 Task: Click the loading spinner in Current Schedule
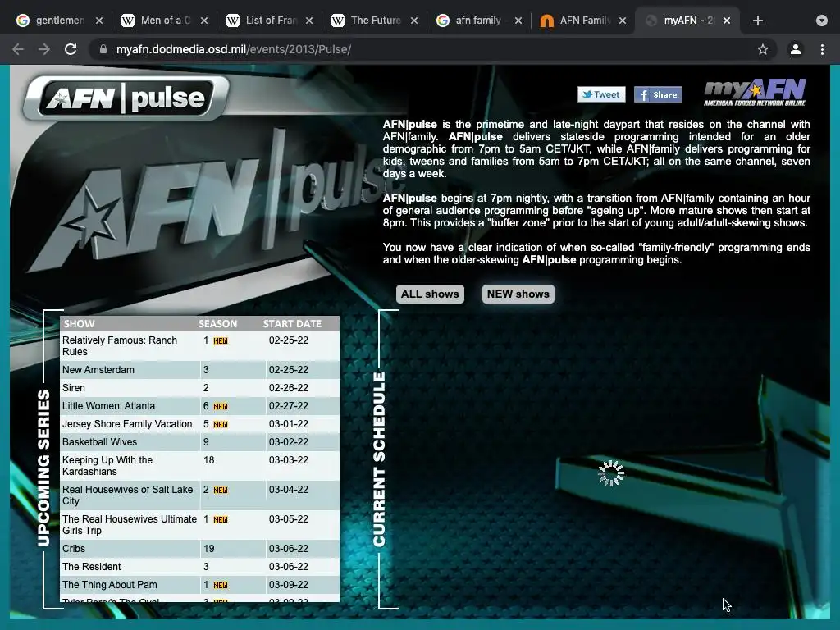pyautogui.click(x=610, y=473)
